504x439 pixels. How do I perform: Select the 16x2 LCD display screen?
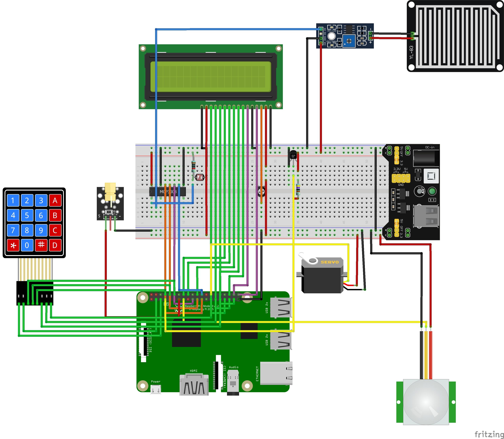211,77
